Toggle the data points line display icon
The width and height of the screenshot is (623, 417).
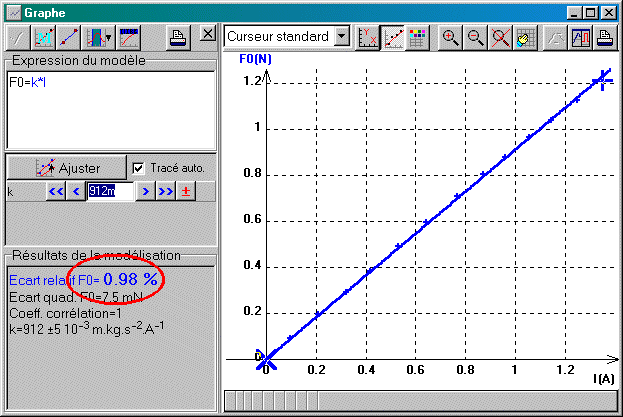pos(393,37)
